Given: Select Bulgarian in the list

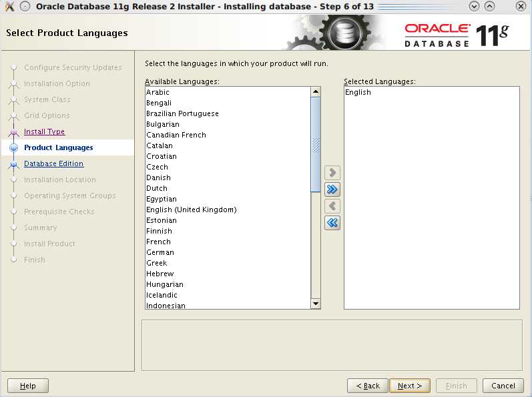Looking at the screenshot, I should [x=228, y=124].
